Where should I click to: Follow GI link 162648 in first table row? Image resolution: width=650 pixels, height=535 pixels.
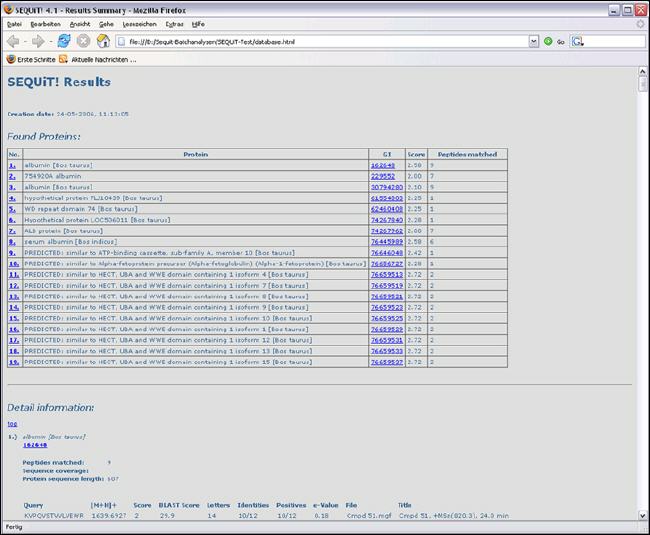(x=383, y=165)
